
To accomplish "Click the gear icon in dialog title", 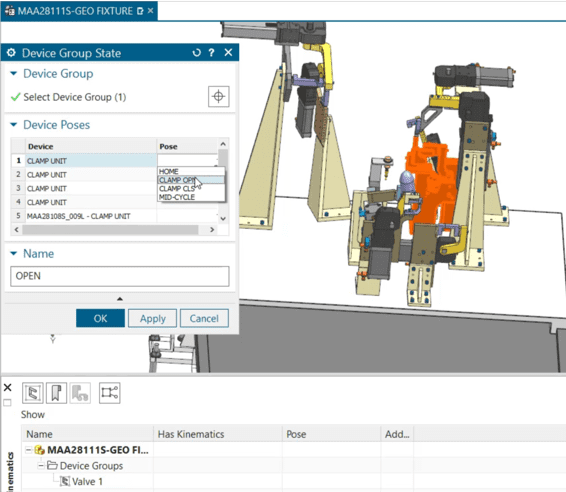I will click(11, 53).
